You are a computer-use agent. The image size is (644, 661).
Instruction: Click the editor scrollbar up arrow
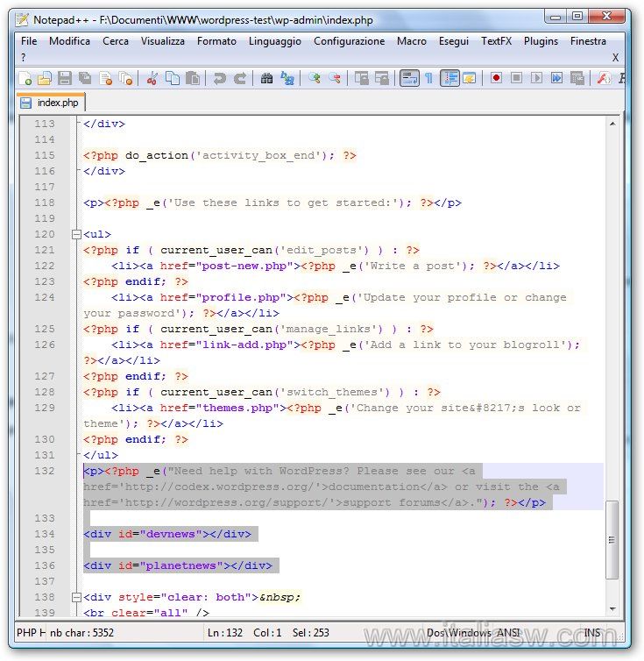(612, 124)
